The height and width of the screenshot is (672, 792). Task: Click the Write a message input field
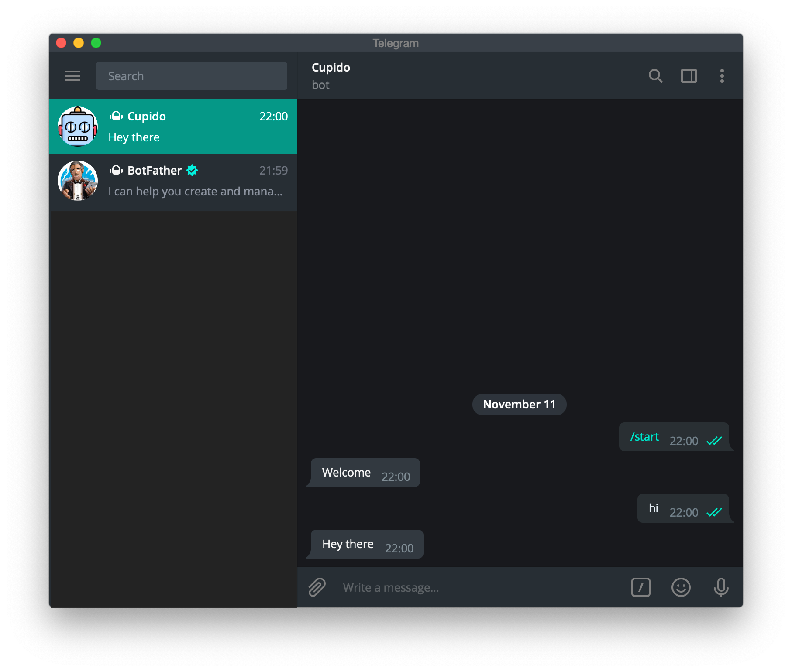coord(437,587)
